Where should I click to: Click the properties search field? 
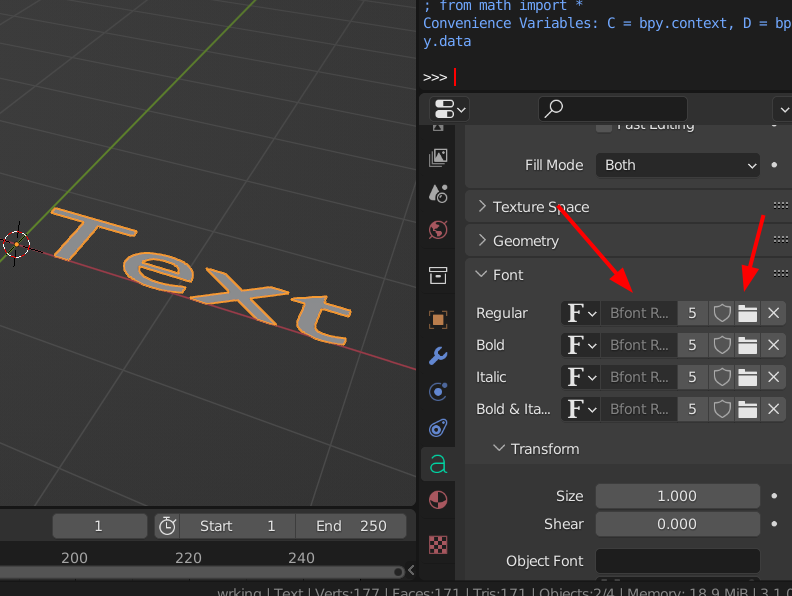coord(613,109)
